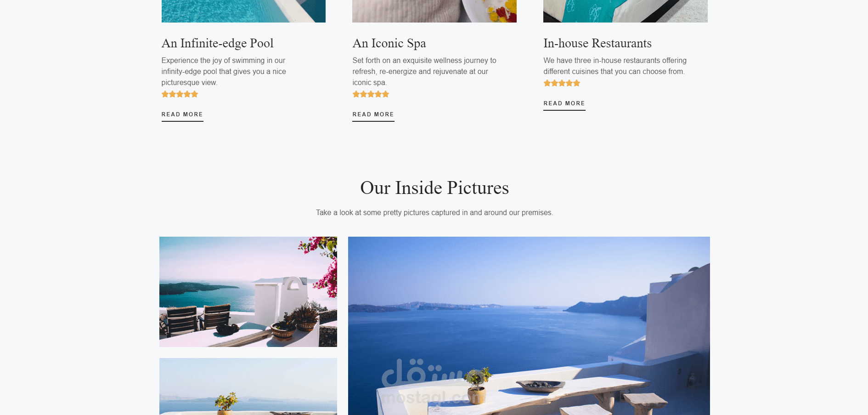Open Read More for In-house Restaurants

tap(564, 103)
